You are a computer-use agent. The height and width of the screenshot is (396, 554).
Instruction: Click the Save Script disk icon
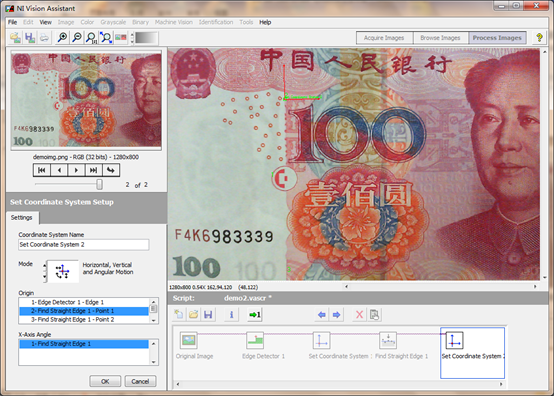point(208,314)
